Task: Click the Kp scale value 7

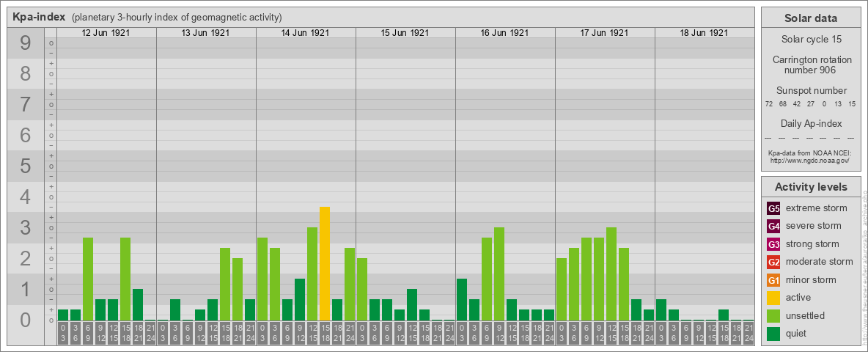Action: 26,104
